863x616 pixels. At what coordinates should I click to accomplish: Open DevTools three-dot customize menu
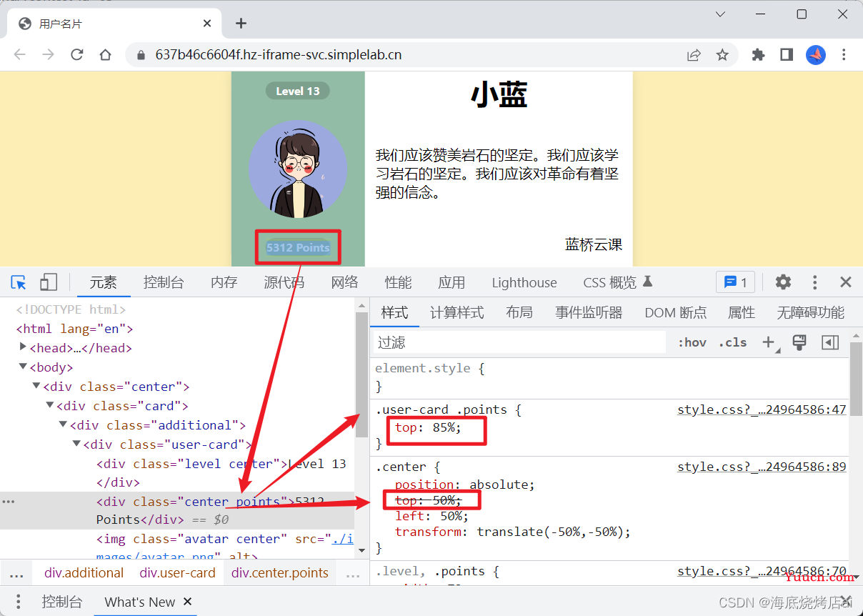click(814, 282)
